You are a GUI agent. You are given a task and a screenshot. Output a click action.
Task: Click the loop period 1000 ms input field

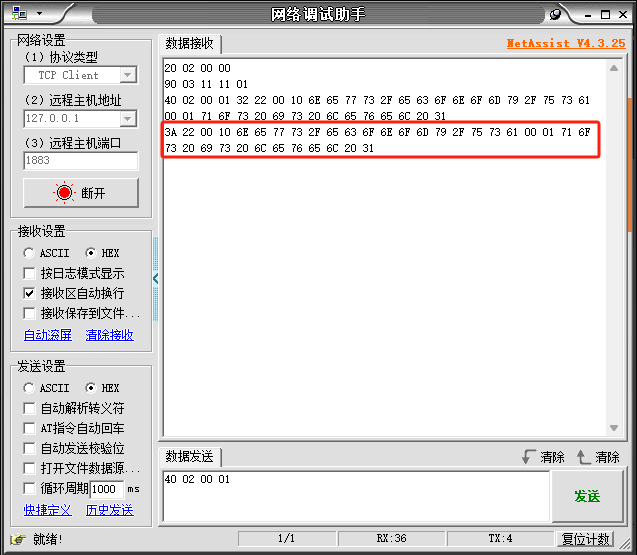[106, 489]
